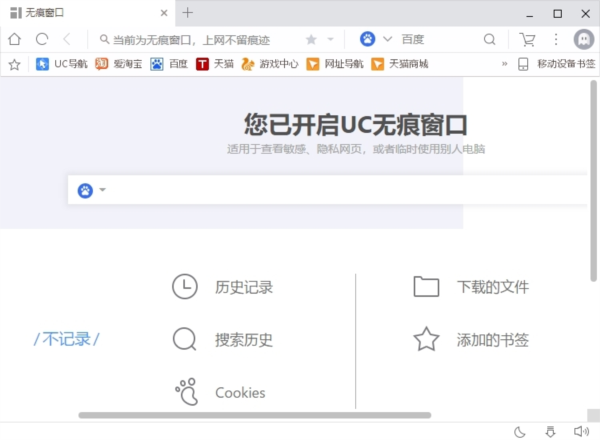
Task: Click the Cookies label text
Action: pyautogui.click(x=240, y=393)
